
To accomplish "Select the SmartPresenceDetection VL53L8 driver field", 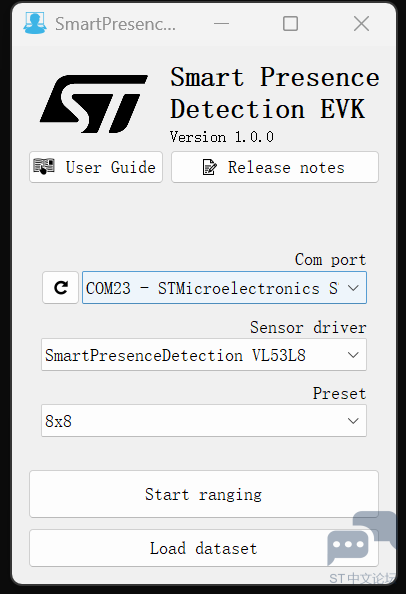I will pos(204,355).
